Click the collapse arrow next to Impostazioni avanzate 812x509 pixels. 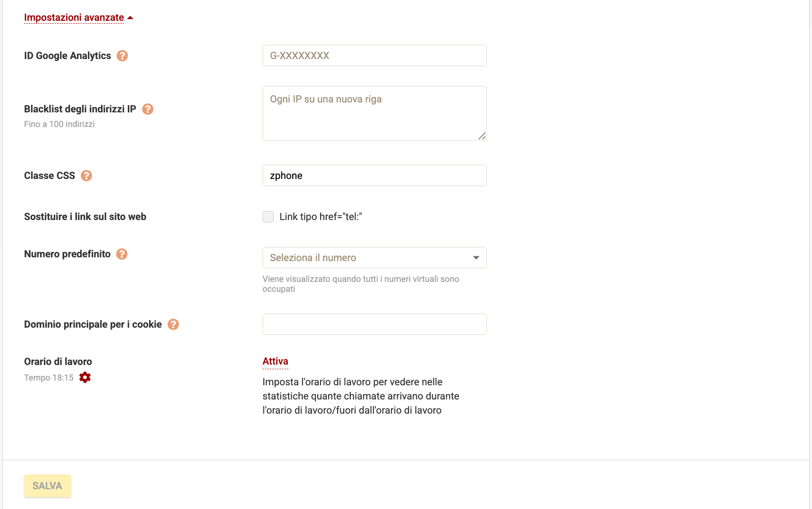[129, 17]
